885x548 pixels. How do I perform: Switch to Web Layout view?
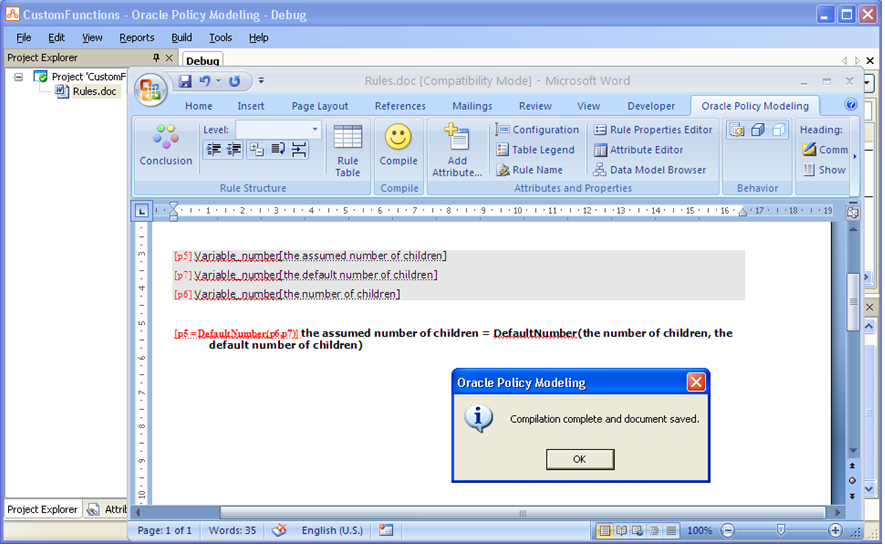tap(638, 531)
